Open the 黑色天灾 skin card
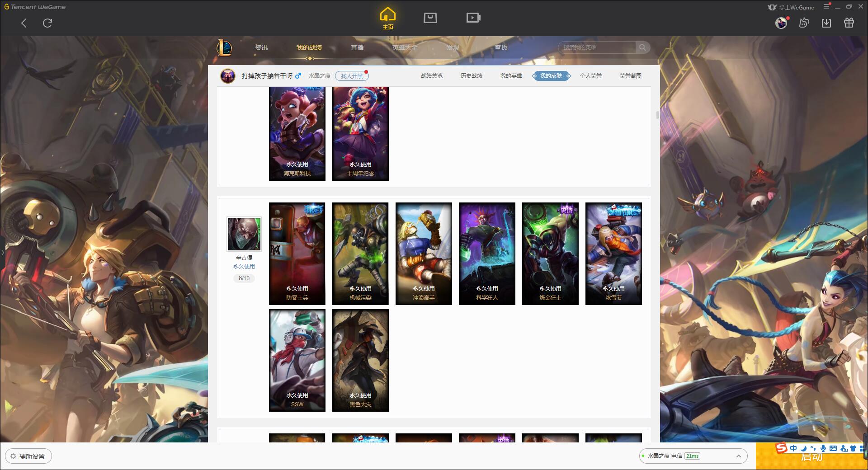This screenshot has height=470, width=868. [x=360, y=360]
